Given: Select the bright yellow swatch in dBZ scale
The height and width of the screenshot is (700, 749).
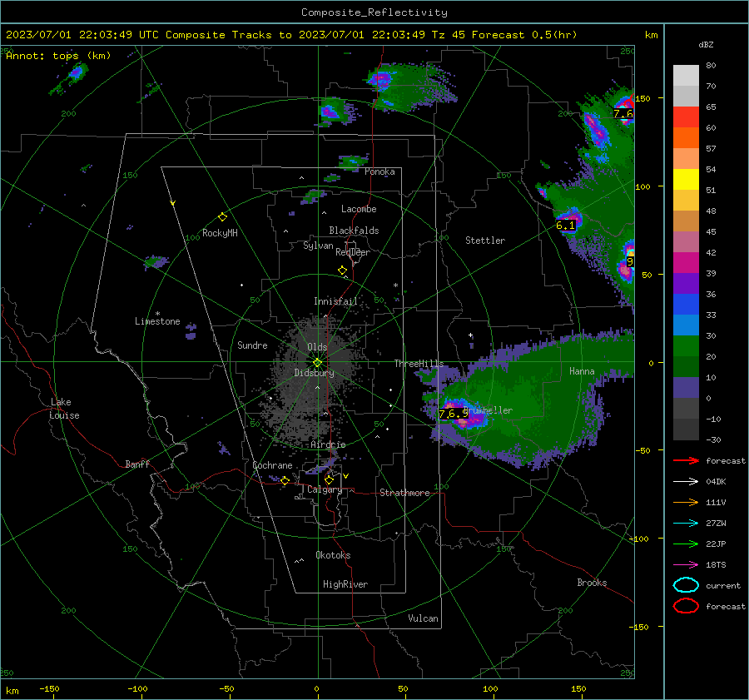Looking at the screenshot, I should coord(686,180).
